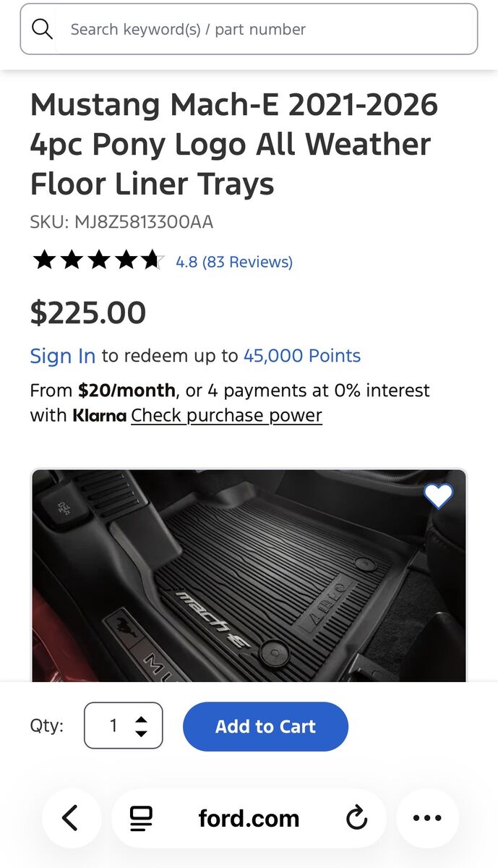Click the five-star rating icons

pos(98,260)
